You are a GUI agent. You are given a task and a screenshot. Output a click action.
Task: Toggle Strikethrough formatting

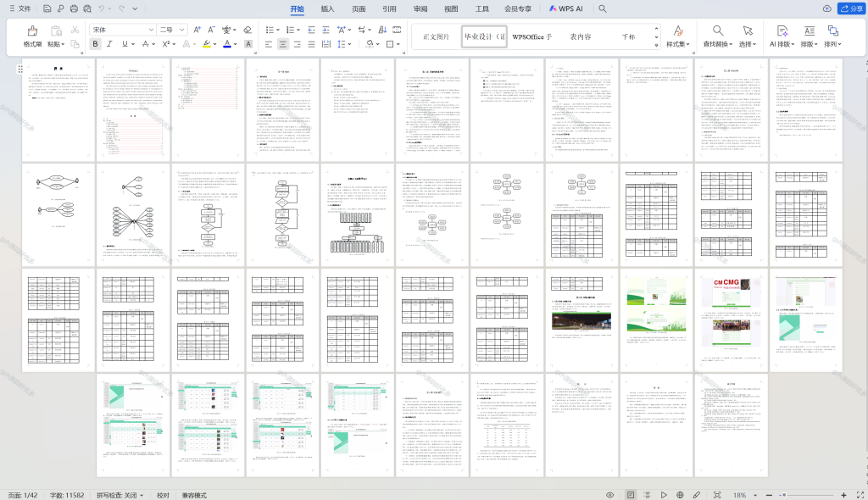[x=145, y=44]
